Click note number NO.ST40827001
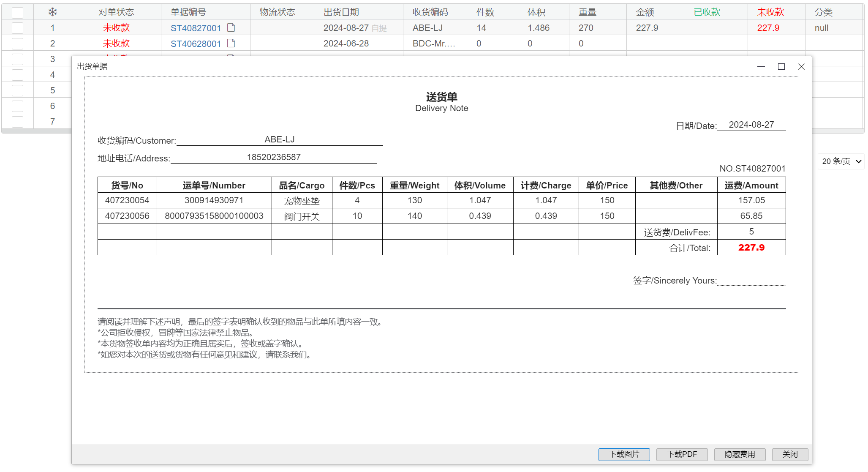The width and height of the screenshot is (868, 472). click(x=752, y=169)
